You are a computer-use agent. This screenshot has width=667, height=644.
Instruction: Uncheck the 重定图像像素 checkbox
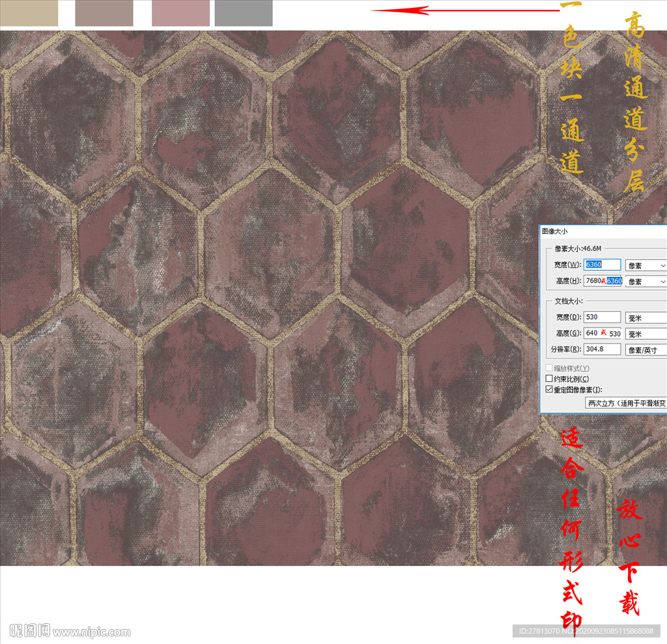[549, 389]
